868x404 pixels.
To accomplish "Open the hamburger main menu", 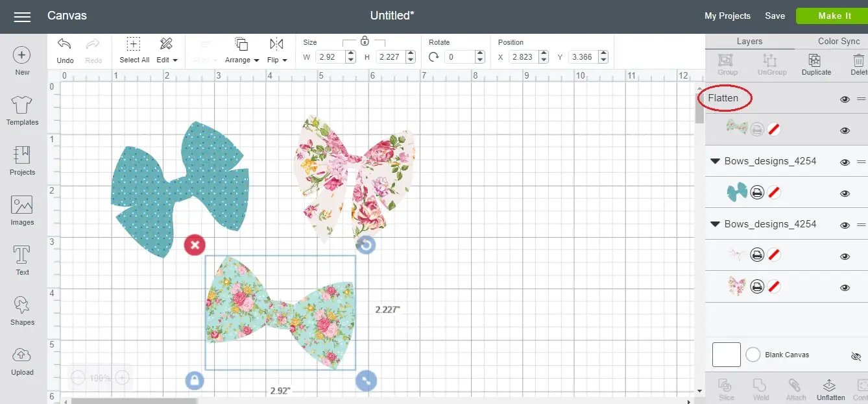I will (x=23, y=16).
